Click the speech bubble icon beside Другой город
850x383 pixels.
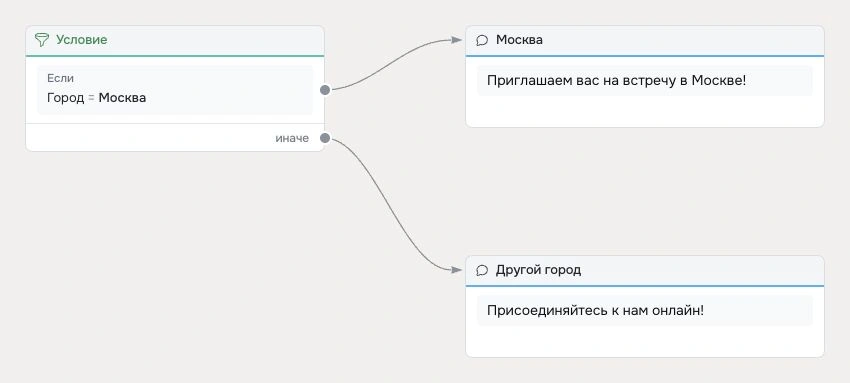click(481, 270)
